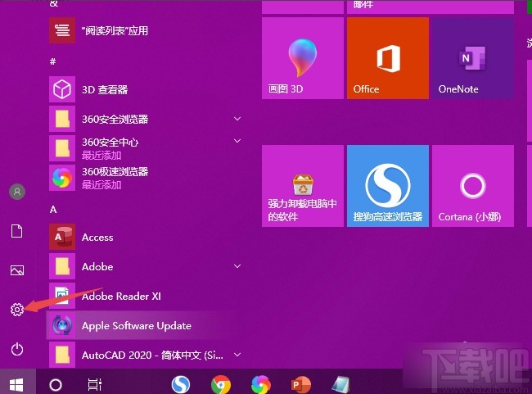Select Apple Software Update entry
The height and width of the screenshot is (394, 532).
tap(136, 326)
